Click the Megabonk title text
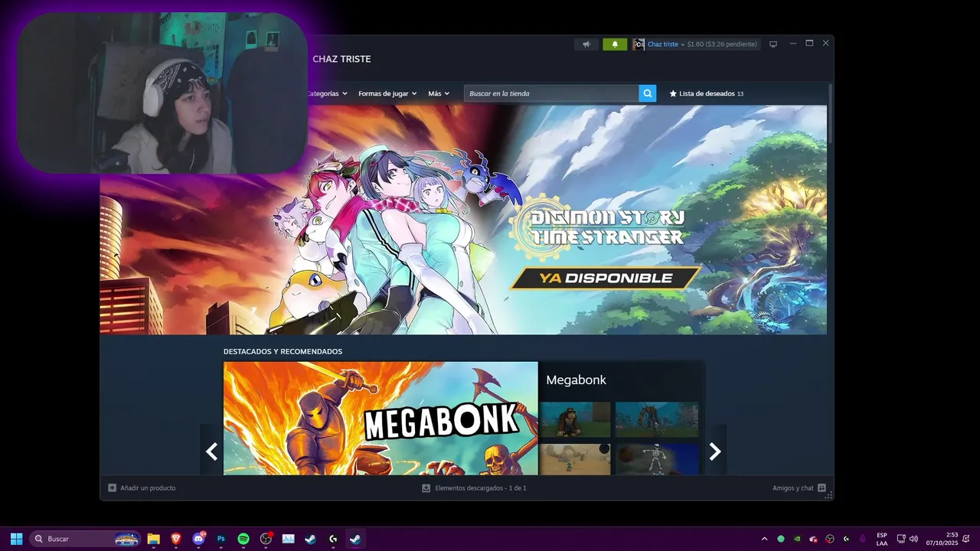 [576, 380]
